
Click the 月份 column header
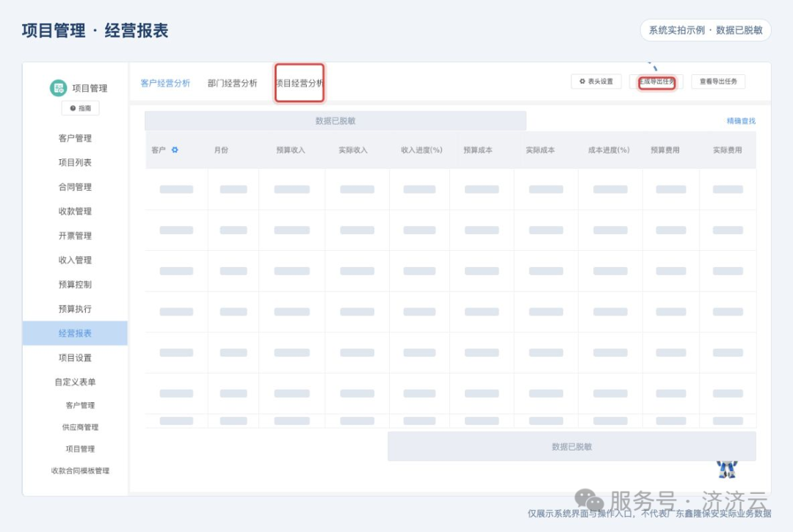221,150
